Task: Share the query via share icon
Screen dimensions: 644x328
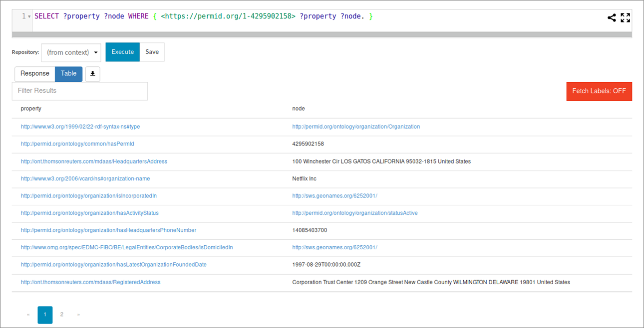Action: [x=611, y=17]
